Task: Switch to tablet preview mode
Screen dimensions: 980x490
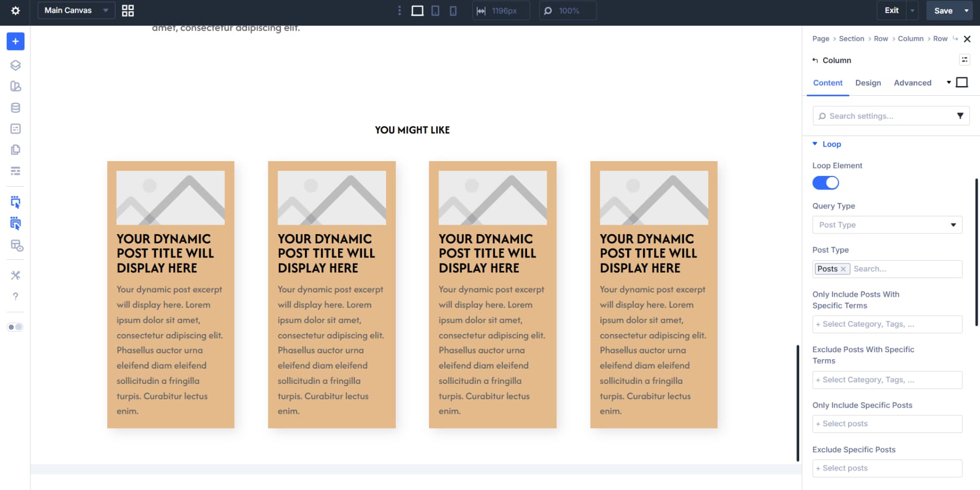Action: point(435,10)
